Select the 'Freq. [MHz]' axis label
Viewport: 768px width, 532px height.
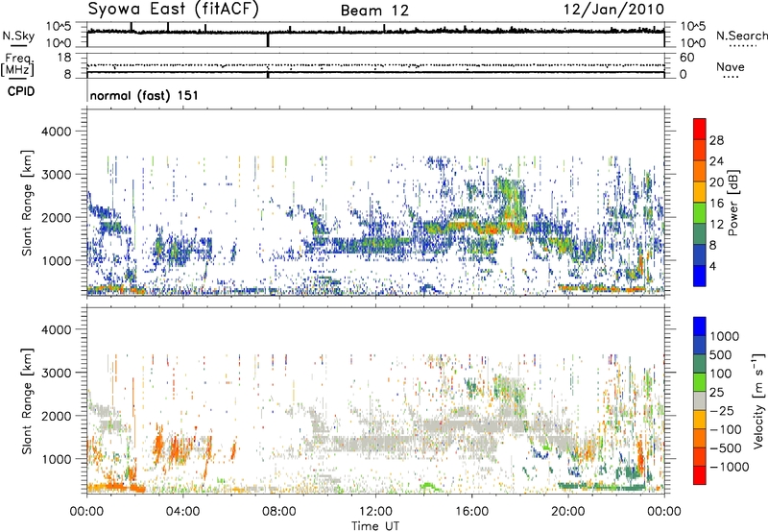click(x=17, y=65)
